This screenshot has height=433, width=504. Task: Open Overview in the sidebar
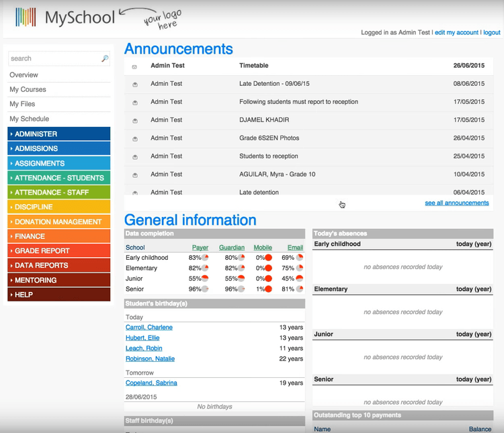coord(24,75)
